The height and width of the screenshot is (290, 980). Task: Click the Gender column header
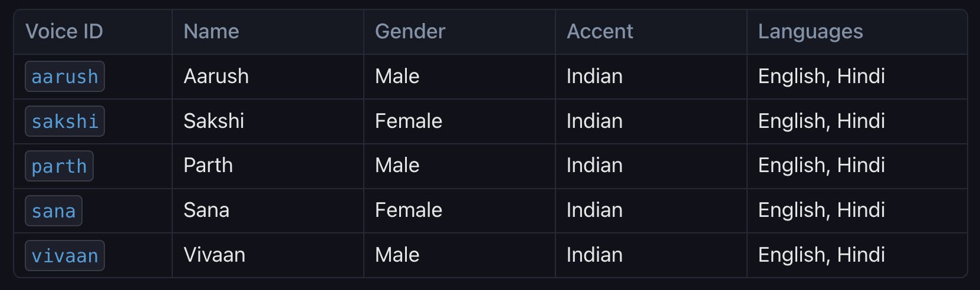[410, 31]
